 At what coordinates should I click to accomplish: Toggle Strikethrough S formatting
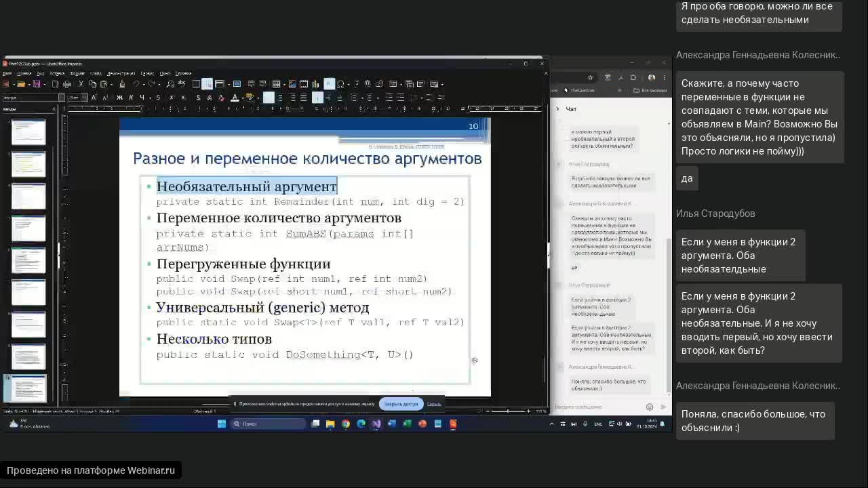point(158,97)
